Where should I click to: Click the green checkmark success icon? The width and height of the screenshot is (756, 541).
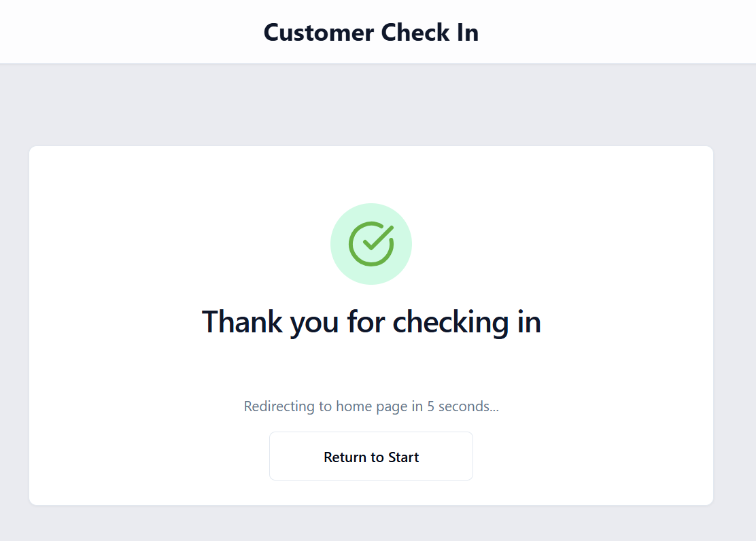371,244
